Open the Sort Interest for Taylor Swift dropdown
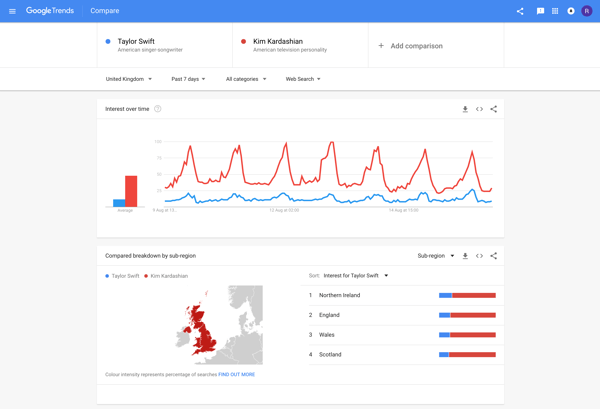The height and width of the screenshot is (409, 600). tap(355, 275)
